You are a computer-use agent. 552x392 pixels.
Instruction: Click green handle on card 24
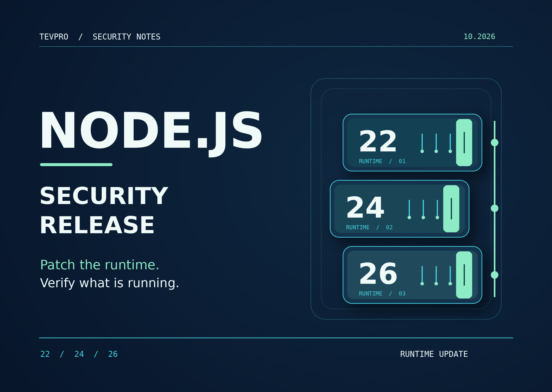pyautogui.click(x=451, y=209)
